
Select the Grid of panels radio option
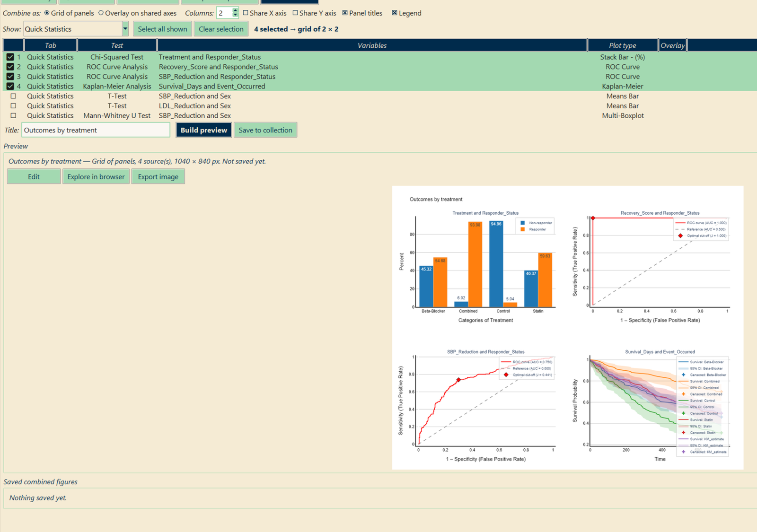click(47, 13)
